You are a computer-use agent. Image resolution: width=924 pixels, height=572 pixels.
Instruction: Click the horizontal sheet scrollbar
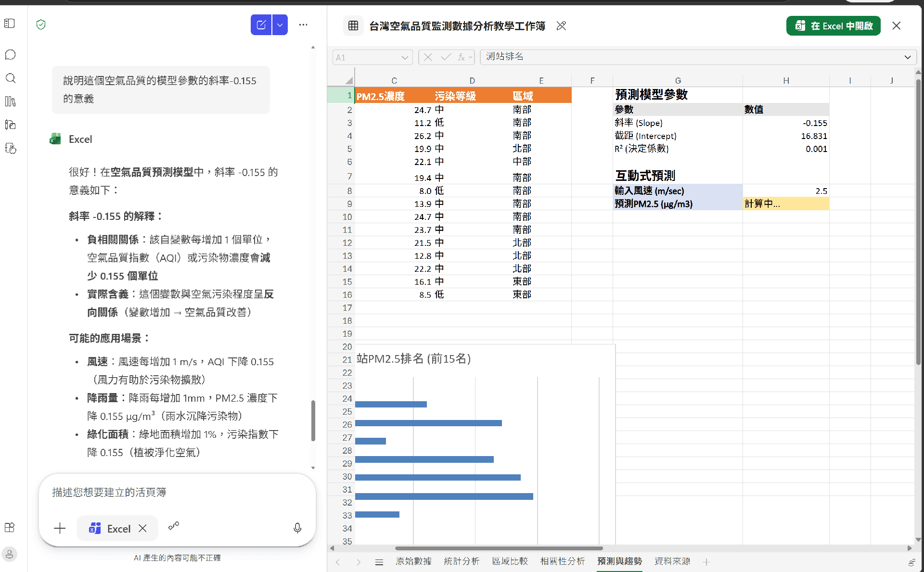point(499,548)
